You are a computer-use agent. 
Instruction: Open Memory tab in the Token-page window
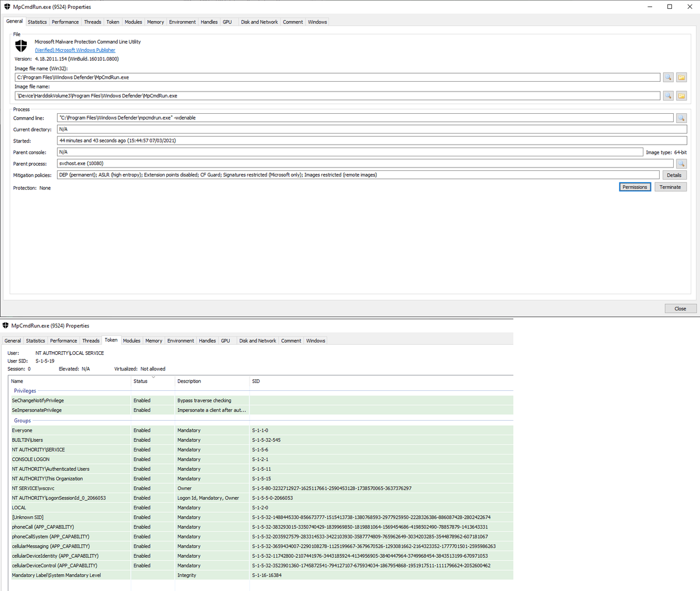coord(154,341)
